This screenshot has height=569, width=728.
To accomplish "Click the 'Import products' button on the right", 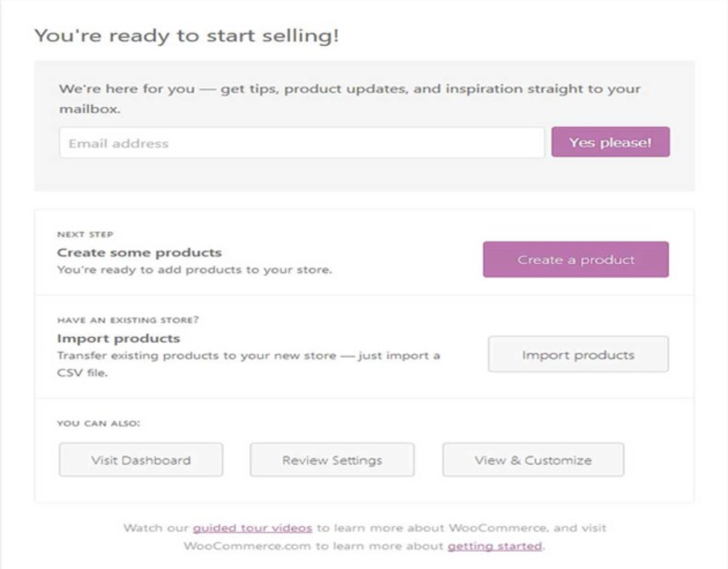I will tap(578, 355).
